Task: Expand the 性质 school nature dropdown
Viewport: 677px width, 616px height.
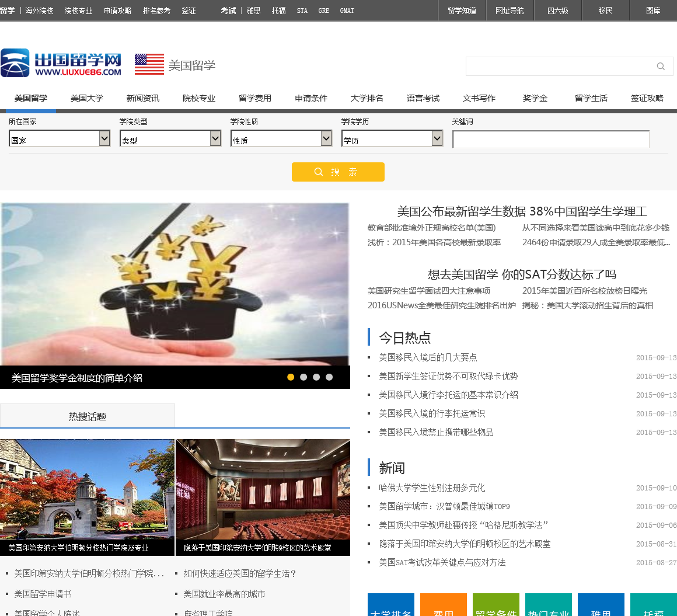Action: (281, 139)
